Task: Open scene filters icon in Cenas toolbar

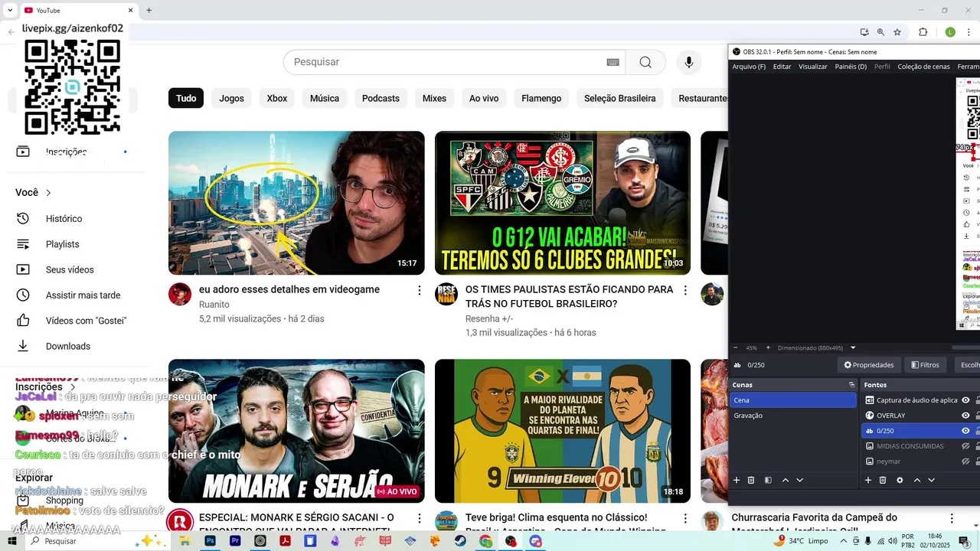Action: (x=768, y=480)
